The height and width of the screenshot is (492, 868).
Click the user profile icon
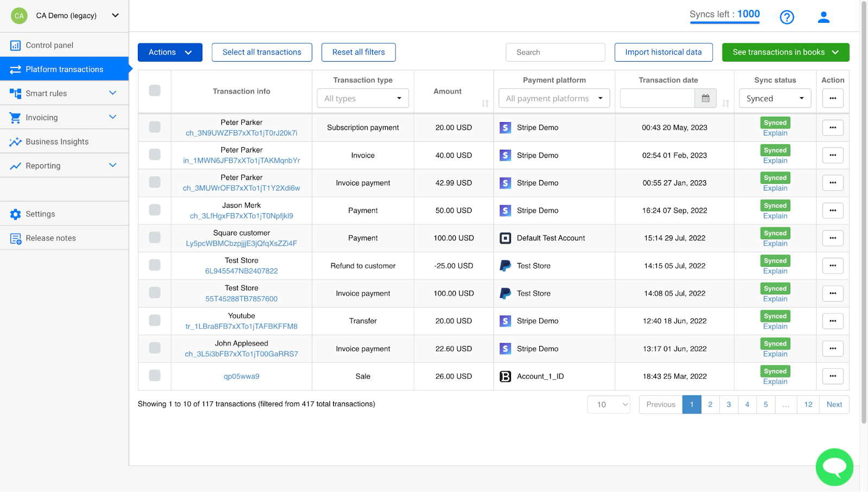[823, 17]
